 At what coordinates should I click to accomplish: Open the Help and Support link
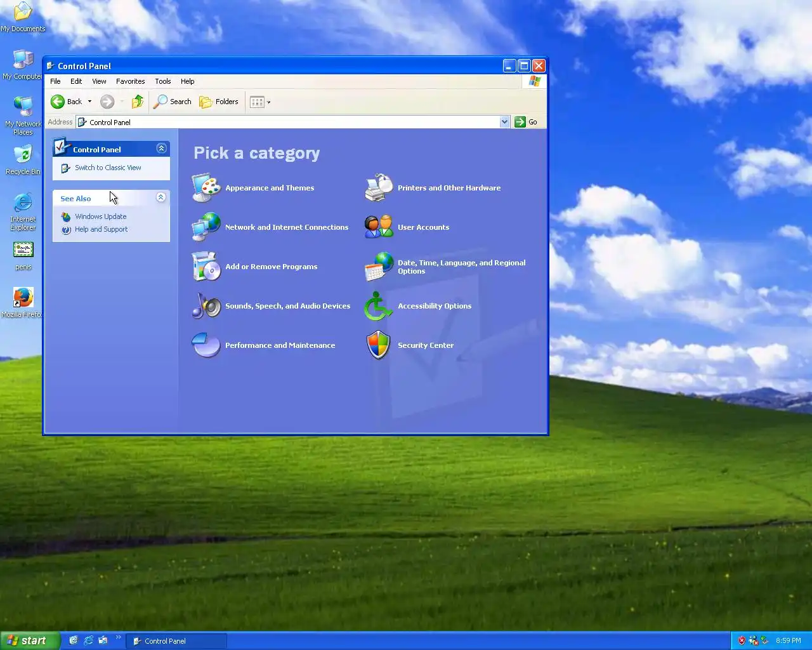coord(101,229)
